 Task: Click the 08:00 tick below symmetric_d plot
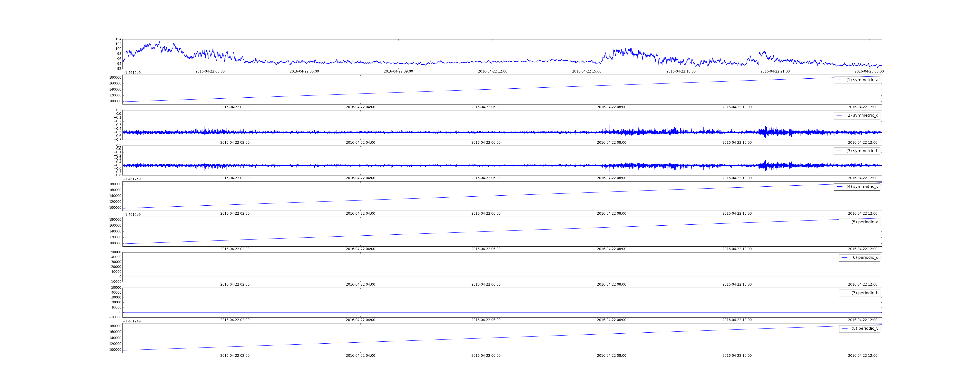point(611,143)
